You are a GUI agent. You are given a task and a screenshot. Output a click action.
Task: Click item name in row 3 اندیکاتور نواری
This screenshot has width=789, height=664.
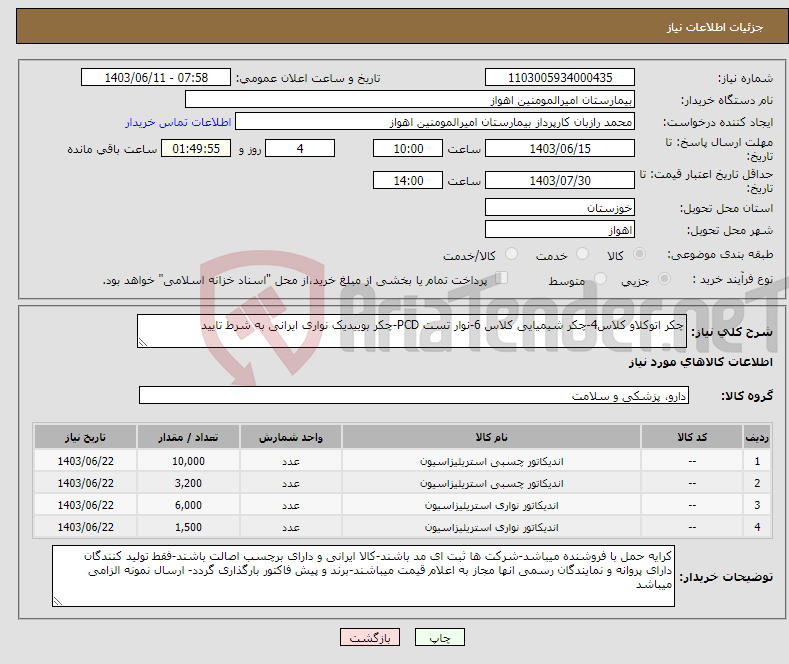click(x=491, y=506)
